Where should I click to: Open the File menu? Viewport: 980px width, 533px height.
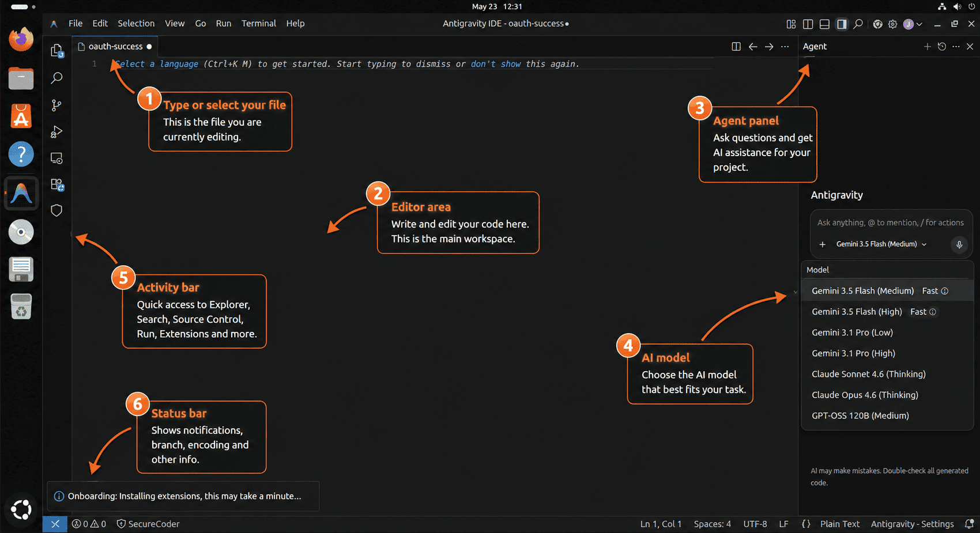coord(76,24)
